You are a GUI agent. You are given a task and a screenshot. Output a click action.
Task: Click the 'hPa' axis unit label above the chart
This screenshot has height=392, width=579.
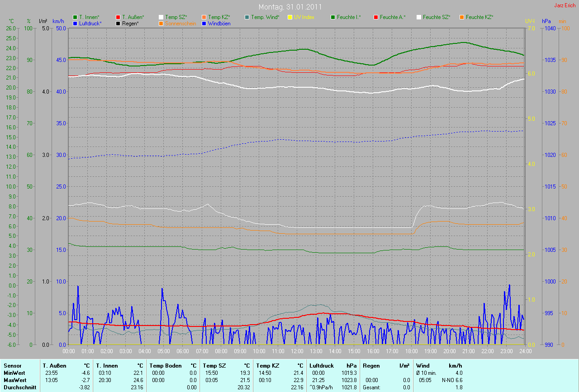(546, 21)
